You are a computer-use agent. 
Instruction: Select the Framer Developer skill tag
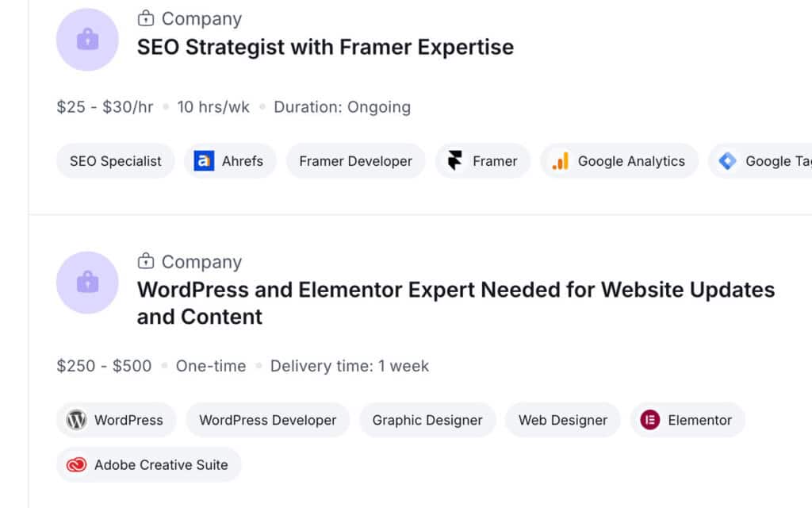[355, 161]
